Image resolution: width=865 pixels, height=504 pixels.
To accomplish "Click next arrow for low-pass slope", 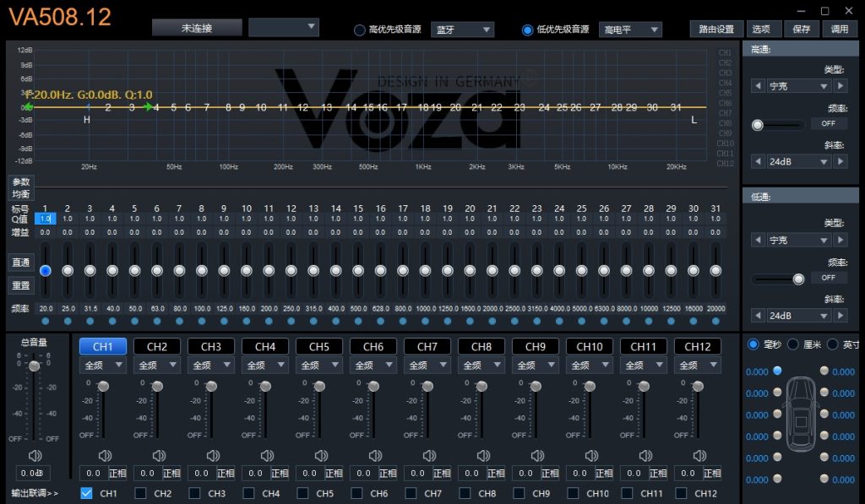I will [841, 316].
